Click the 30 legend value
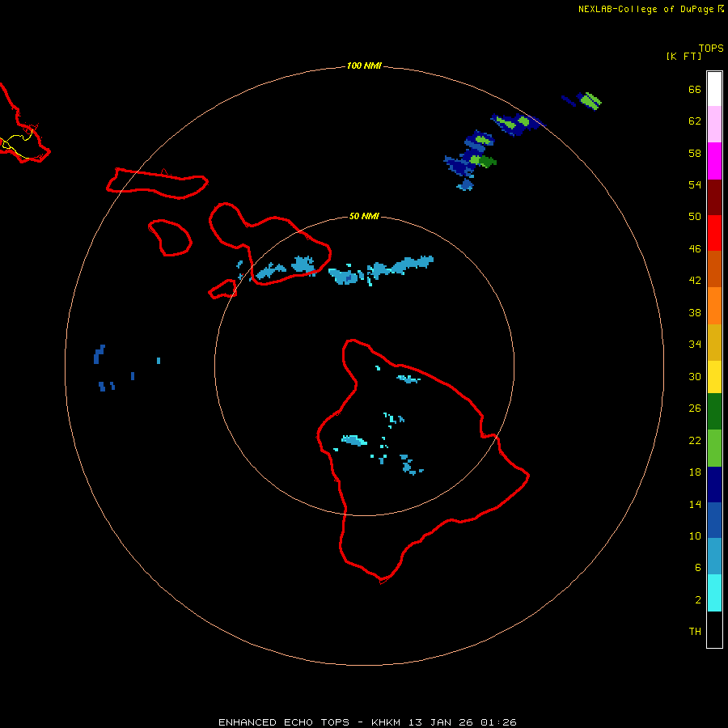Viewport: 728px width, 728px height. (x=695, y=376)
